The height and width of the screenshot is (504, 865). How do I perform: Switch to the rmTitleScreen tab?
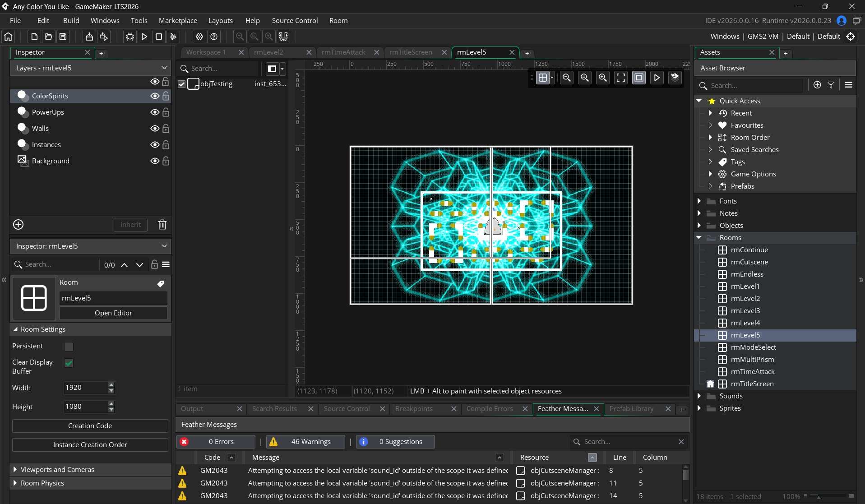click(411, 52)
